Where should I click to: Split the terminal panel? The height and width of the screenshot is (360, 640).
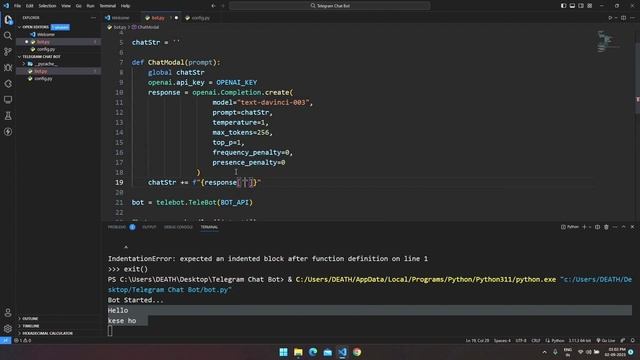pos(597,227)
